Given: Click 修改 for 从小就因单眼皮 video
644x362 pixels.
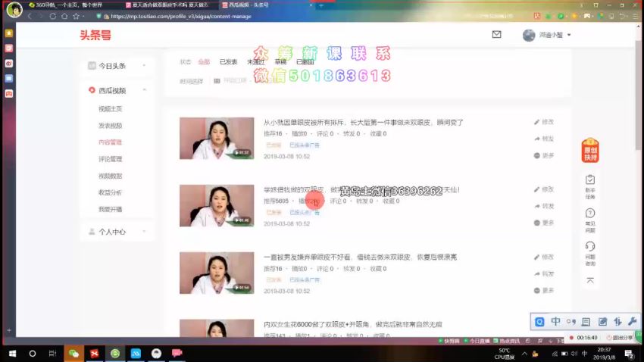Looking at the screenshot, I should coord(544,122).
